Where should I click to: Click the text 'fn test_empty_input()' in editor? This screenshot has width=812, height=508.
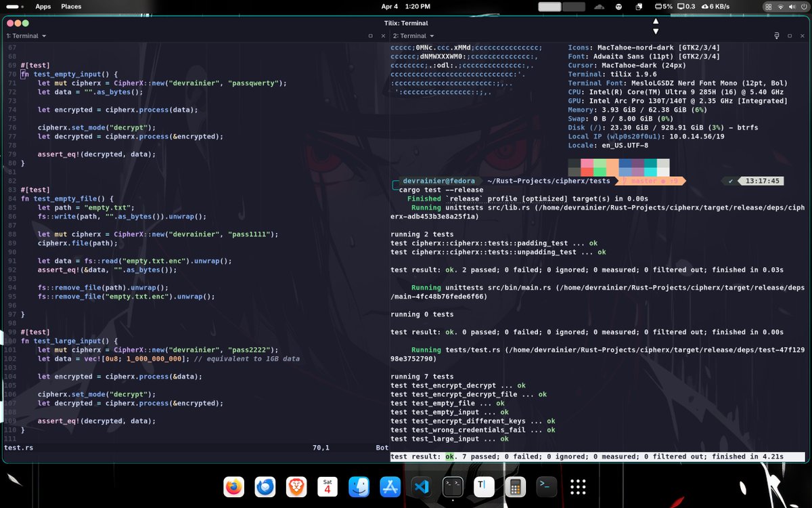(x=69, y=75)
